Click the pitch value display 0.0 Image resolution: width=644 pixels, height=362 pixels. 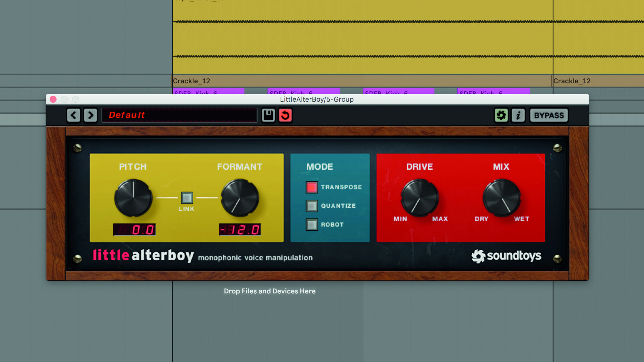pyautogui.click(x=135, y=230)
